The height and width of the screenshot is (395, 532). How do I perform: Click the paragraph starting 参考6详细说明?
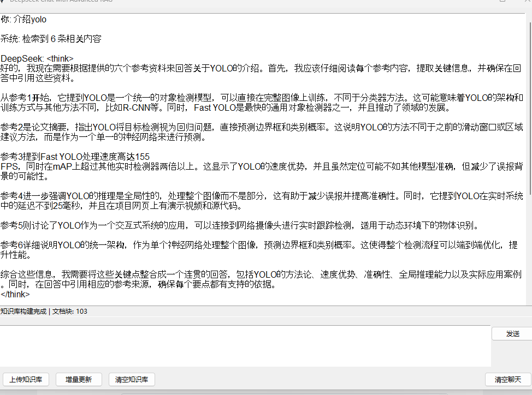(259, 250)
